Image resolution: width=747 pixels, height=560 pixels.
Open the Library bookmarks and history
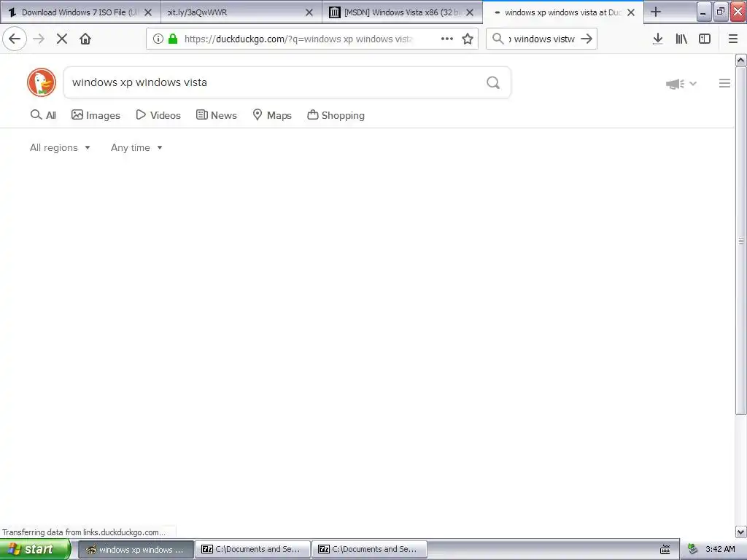tap(681, 39)
